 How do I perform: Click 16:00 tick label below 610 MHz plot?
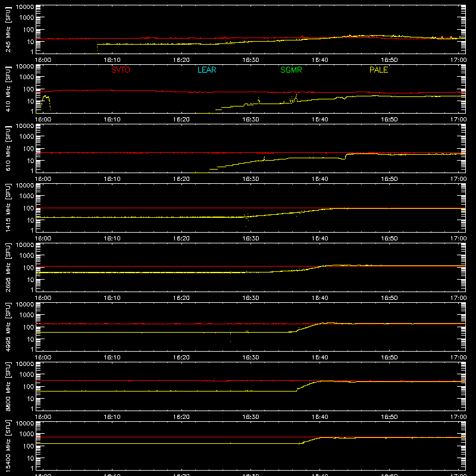(43, 179)
